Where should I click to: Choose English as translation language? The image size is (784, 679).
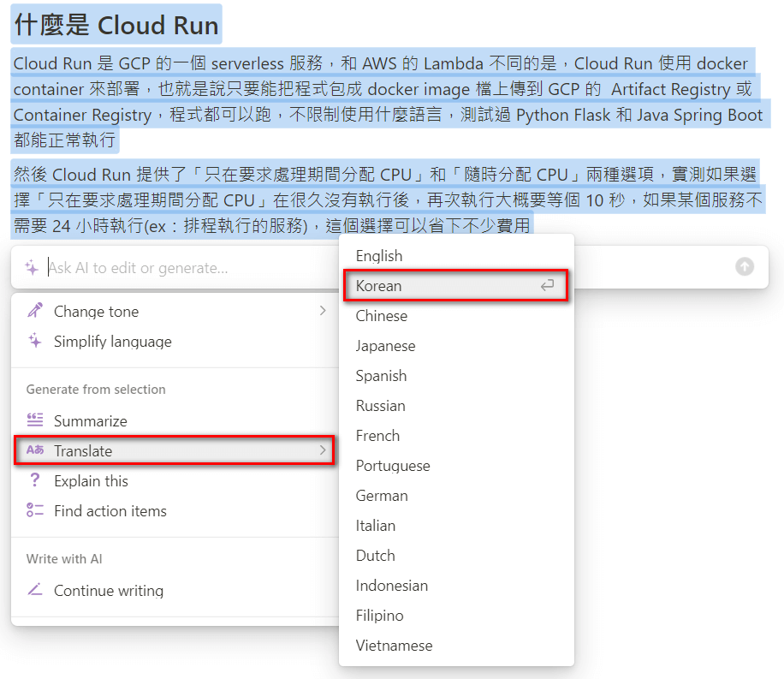(x=379, y=255)
